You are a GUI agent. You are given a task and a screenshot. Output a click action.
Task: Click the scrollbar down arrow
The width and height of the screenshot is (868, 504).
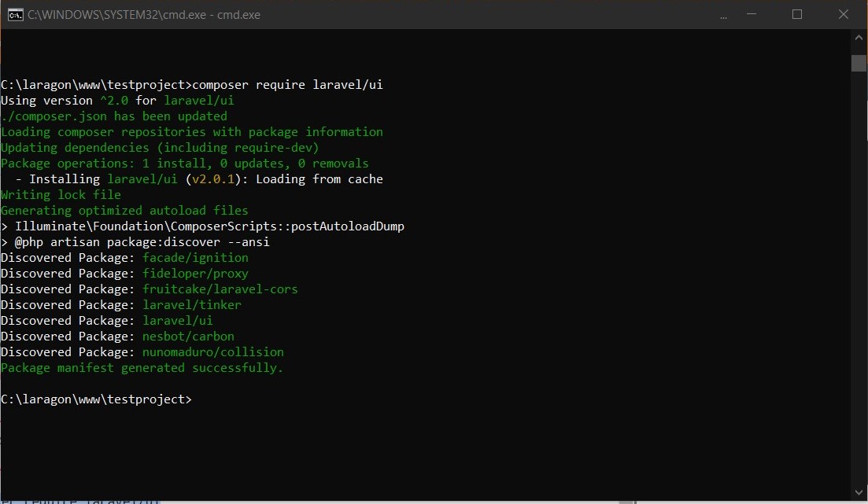pos(859,492)
